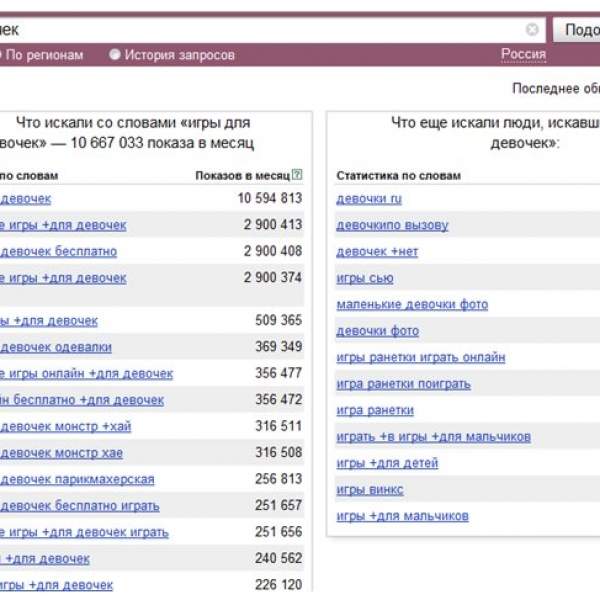Open the игры +для детей link

pyautogui.click(x=387, y=463)
